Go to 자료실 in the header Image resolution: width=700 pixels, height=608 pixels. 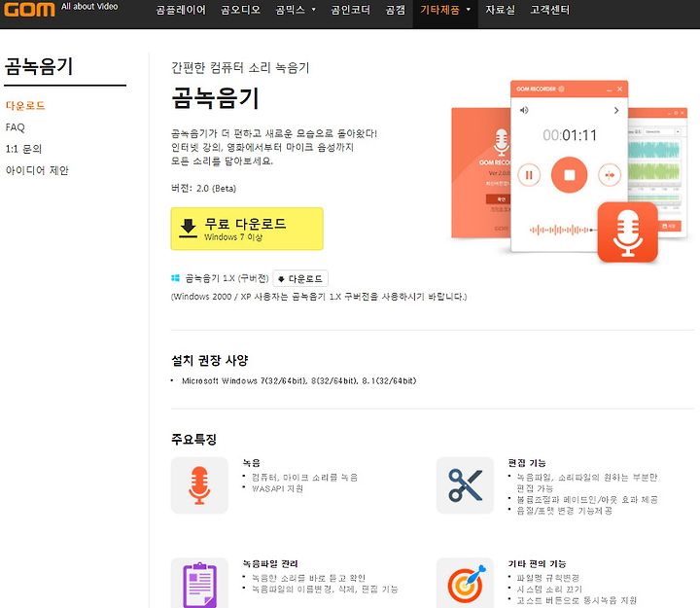[x=501, y=10]
